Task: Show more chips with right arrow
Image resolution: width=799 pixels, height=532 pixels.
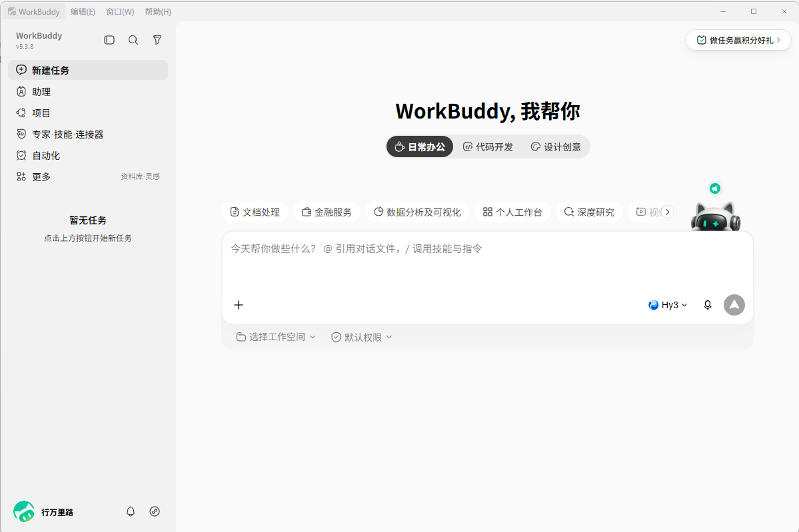Action: coord(668,212)
